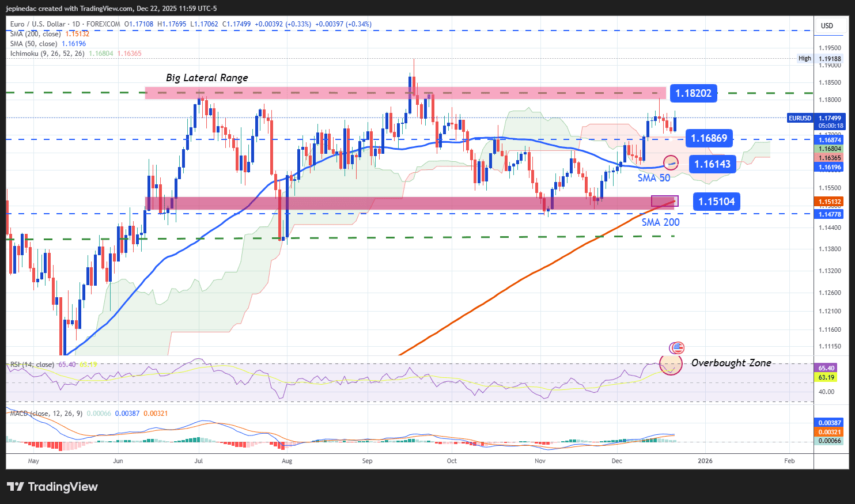Click the circled flag marker near the SMA 50
This screenshot has width=855, height=504.
pyautogui.click(x=670, y=163)
